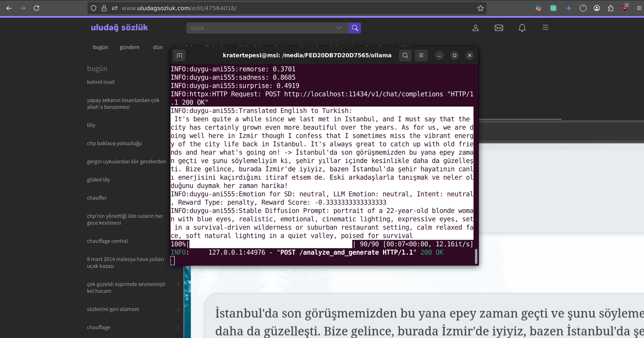Open a new terminal tab
Image resolution: width=644 pixels, height=338 pixels.
tap(179, 55)
